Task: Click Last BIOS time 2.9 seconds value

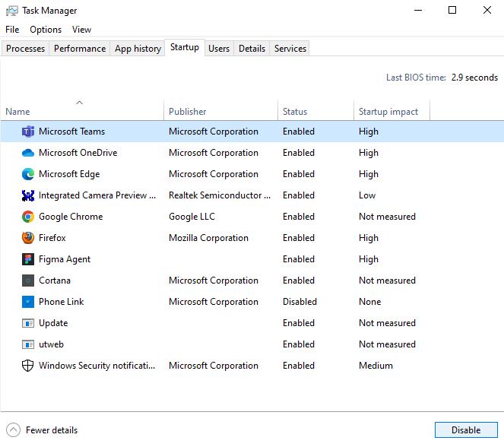Action: pyautogui.click(x=474, y=78)
